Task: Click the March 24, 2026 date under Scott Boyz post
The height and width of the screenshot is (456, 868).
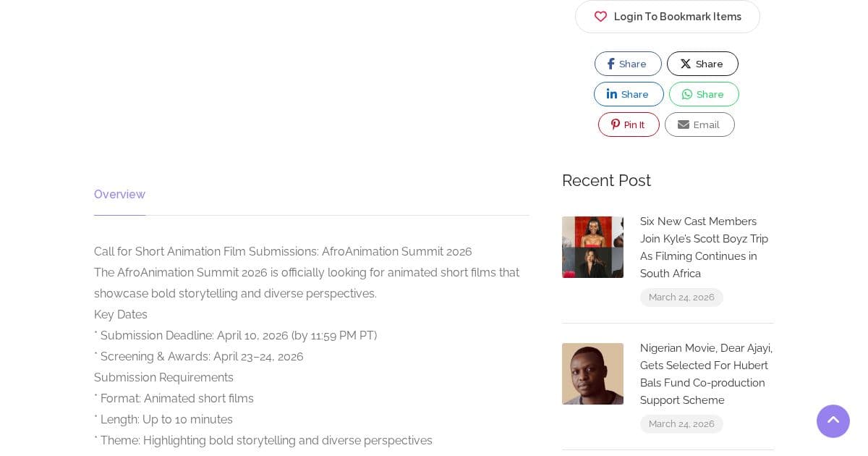Action: (681, 297)
